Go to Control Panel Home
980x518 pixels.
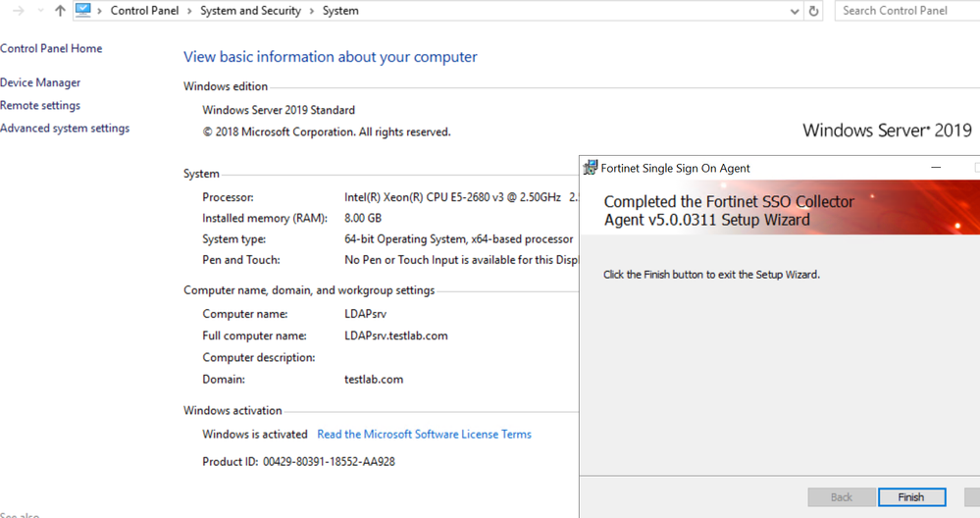(51, 48)
